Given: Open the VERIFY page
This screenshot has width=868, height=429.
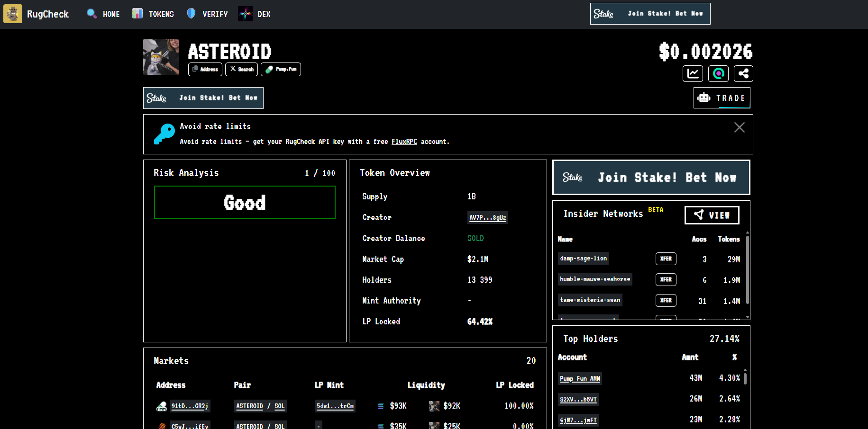Looking at the screenshot, I should 207,14.
